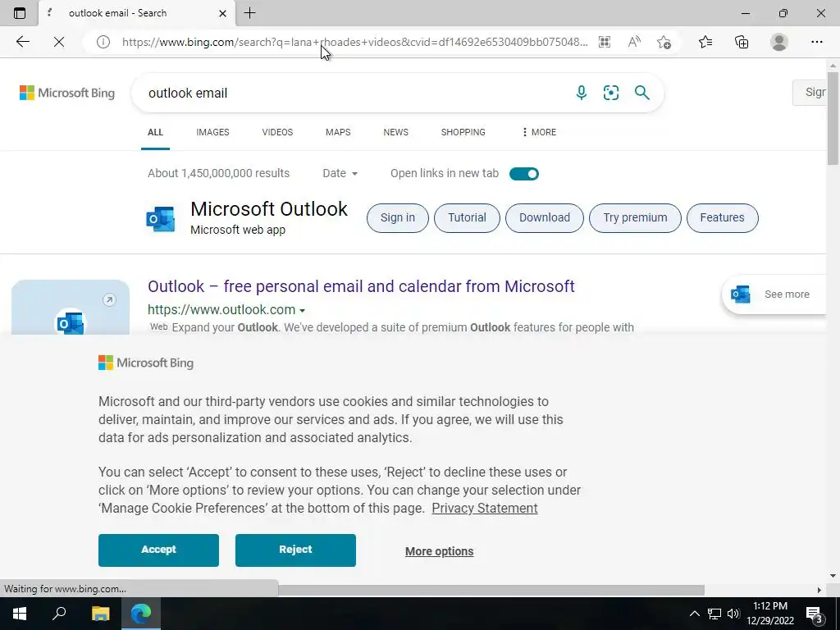840x630 pixels.
Task: Show hidden system tray icons
Action: (694, 614)
